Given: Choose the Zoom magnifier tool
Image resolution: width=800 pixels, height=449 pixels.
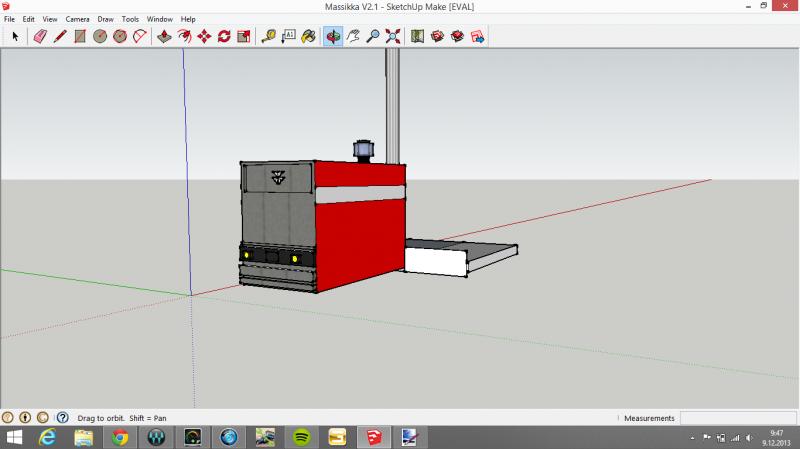Looking at the screenshot, I should 373,36.
